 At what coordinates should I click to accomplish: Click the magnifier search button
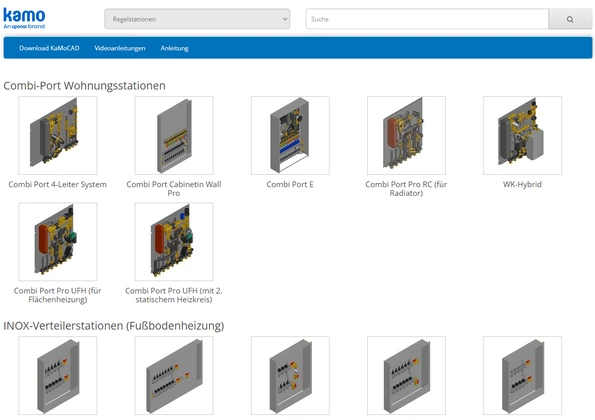click(x=570, y=19)
